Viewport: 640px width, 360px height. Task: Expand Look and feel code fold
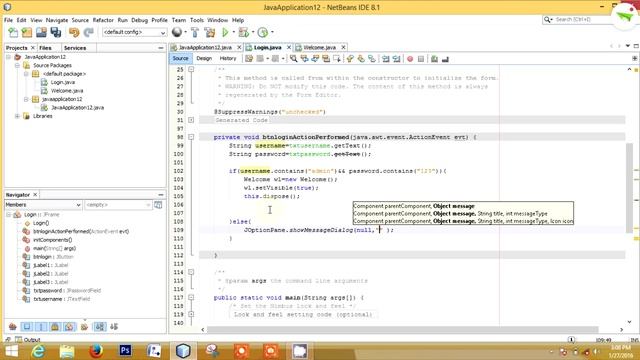(191, 314)
